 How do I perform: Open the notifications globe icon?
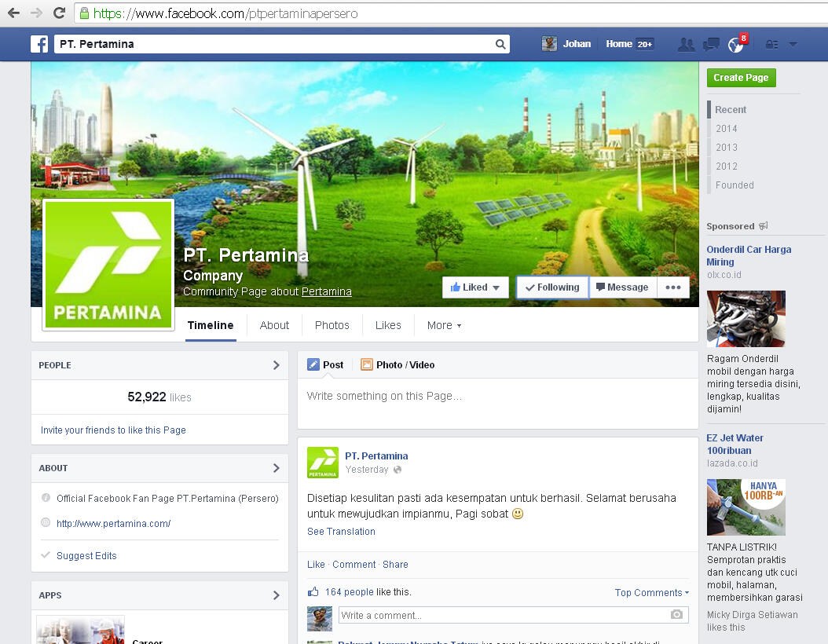click(x=735, y=45)
